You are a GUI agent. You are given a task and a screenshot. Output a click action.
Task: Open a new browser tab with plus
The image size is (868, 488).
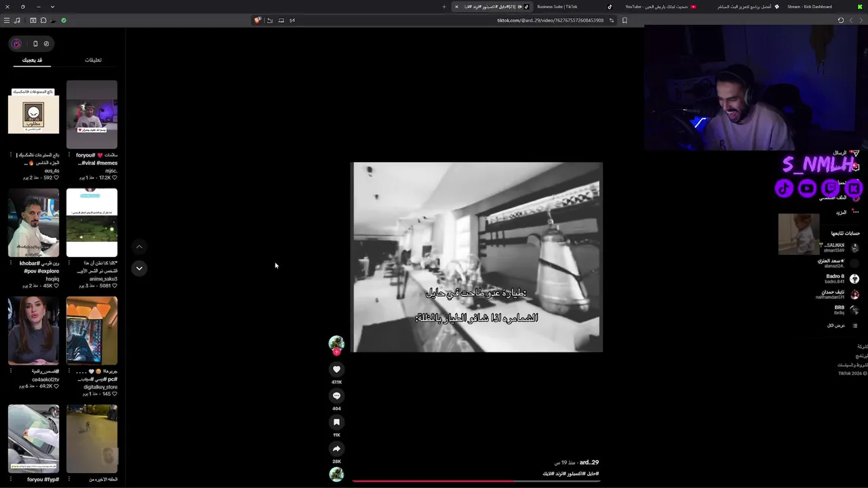click(x=444, y=7)
